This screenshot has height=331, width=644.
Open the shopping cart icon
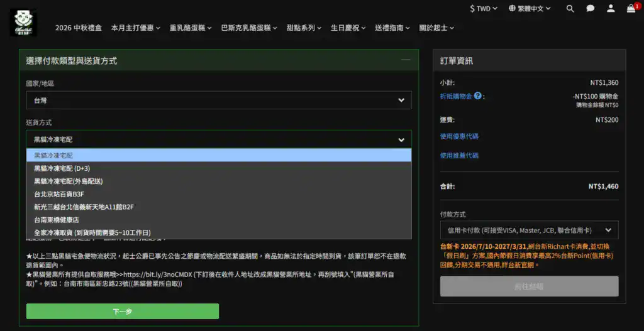pos(631,9)
